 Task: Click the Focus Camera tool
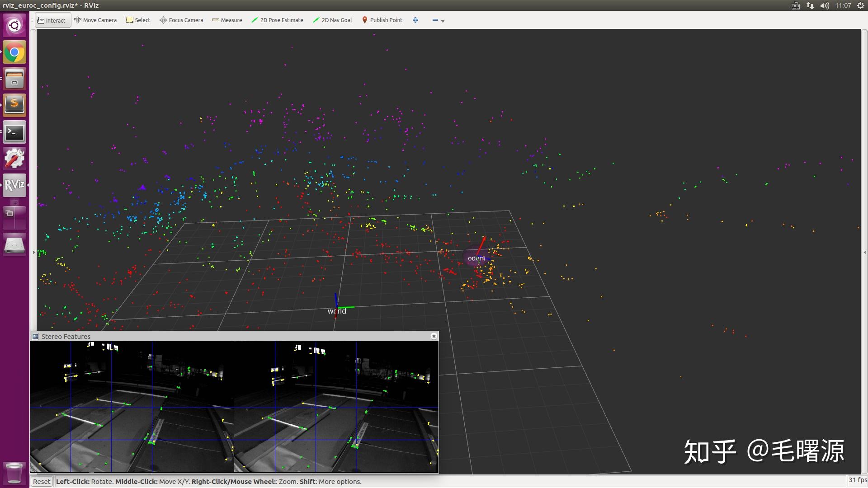click(x=181, y=20)
